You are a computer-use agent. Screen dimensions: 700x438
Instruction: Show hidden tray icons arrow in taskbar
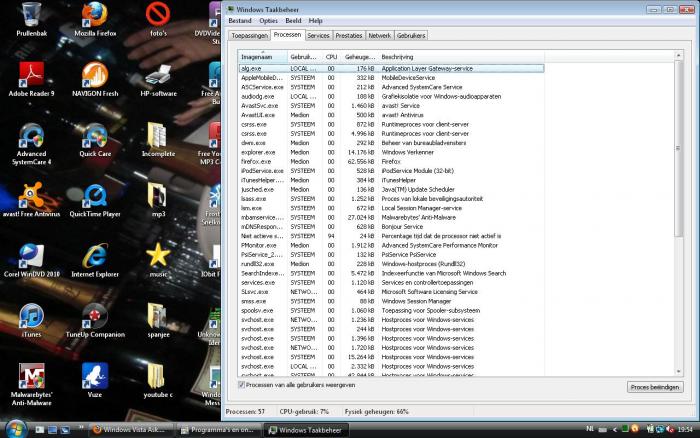[615, 430]
